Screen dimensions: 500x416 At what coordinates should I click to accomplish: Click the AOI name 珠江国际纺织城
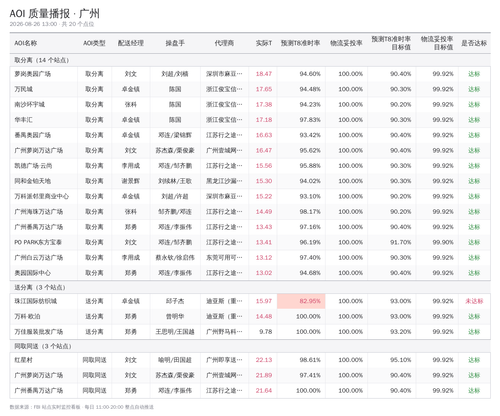36,301
